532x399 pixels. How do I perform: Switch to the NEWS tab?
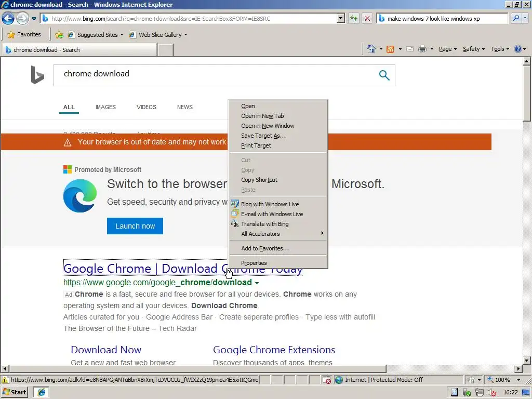click(x=184, y=107)
